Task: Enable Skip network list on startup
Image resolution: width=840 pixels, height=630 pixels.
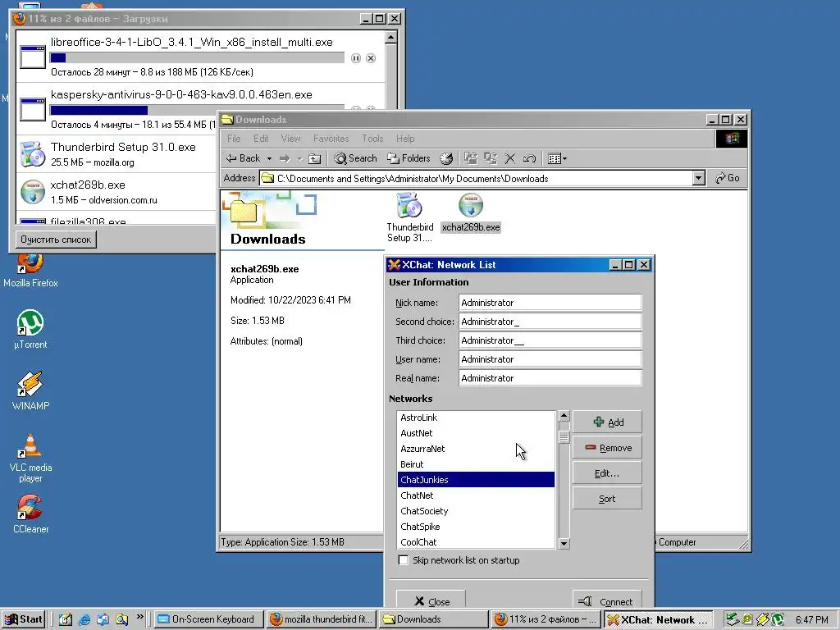Action: [404, 560]
